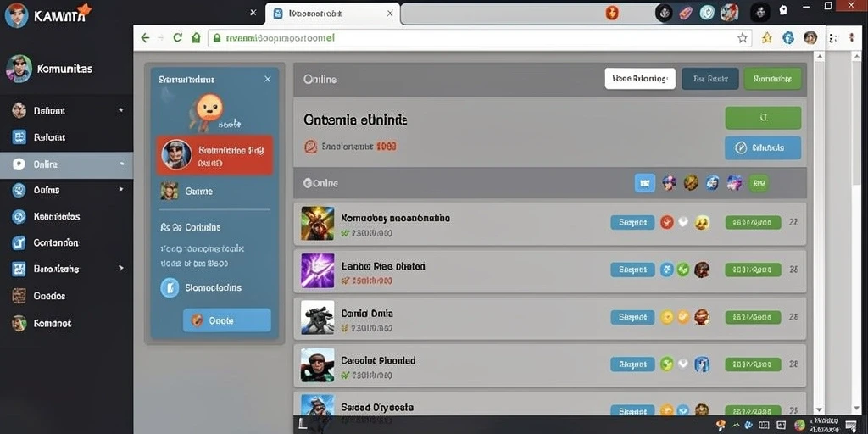Open the first game row thumbnail

click(x=318, y=223)
